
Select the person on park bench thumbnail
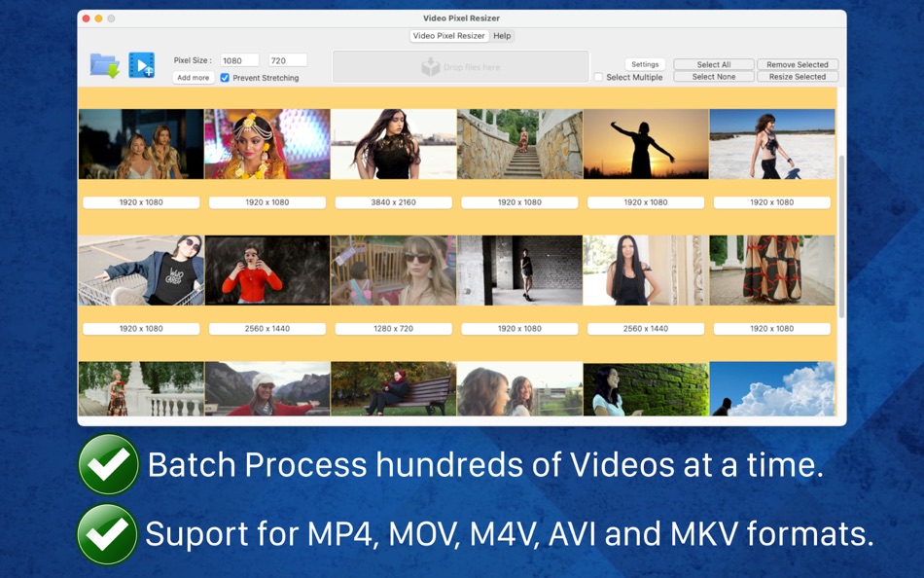point(394,389)
